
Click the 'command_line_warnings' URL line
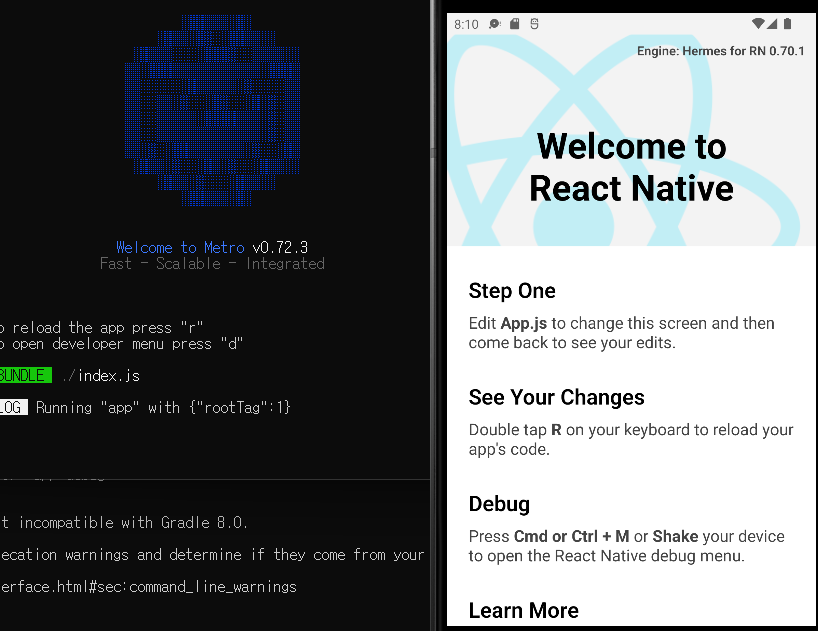pyautogui.click(x=148, y=587)
